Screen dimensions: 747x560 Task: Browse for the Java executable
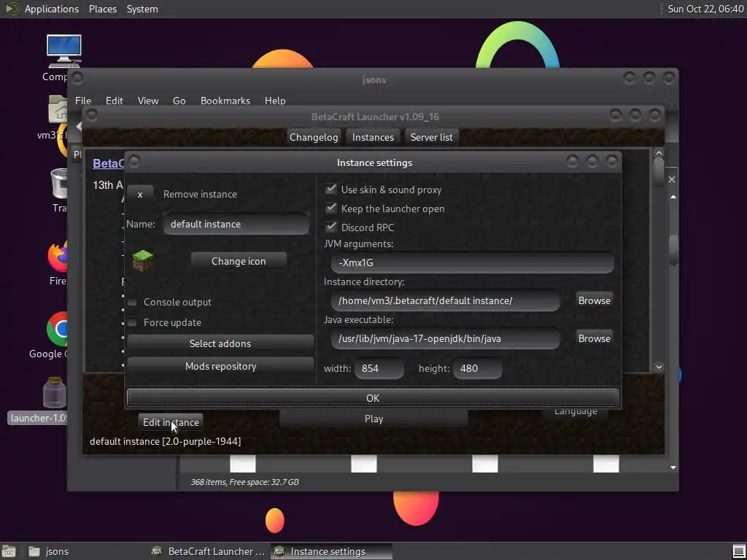point(594,338)
